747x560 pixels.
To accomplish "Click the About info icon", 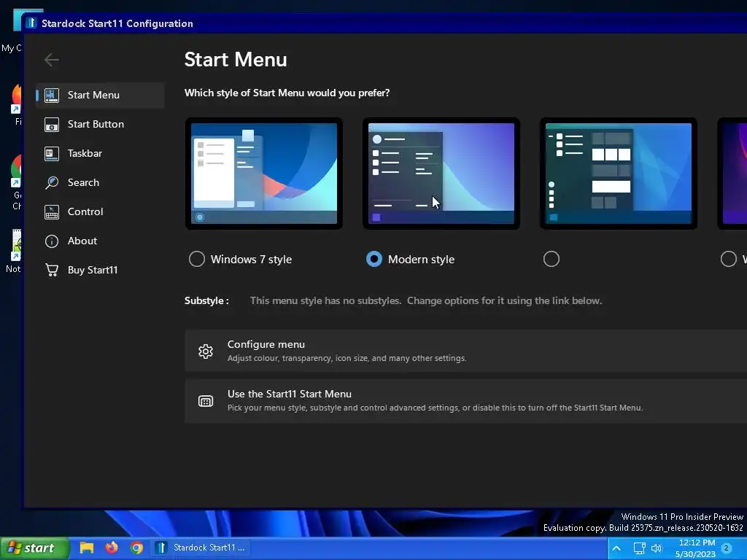I will (52, 241).
